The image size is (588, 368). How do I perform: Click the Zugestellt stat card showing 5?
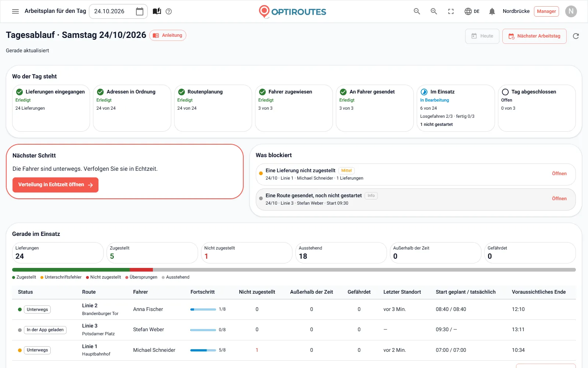point(152,253)
